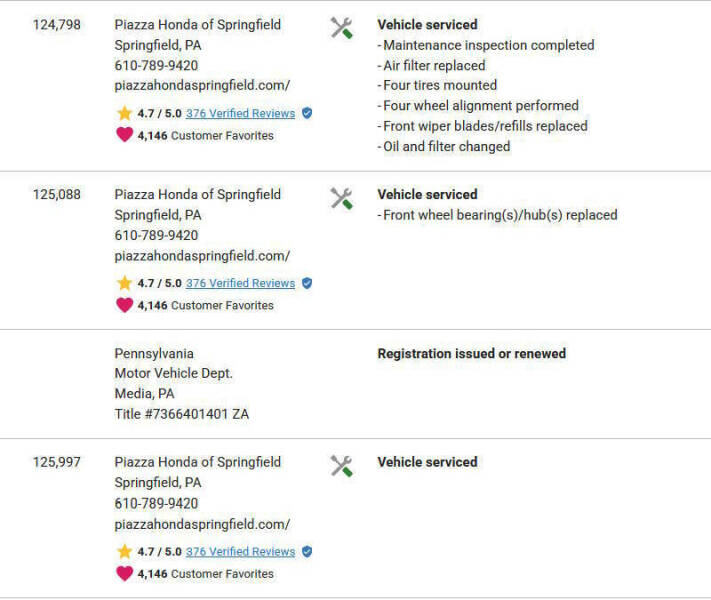Viewport: 711px width, 600px height.
Task: Click the verified shield badge in the 125,088 entry
Action: coord(307,283)
